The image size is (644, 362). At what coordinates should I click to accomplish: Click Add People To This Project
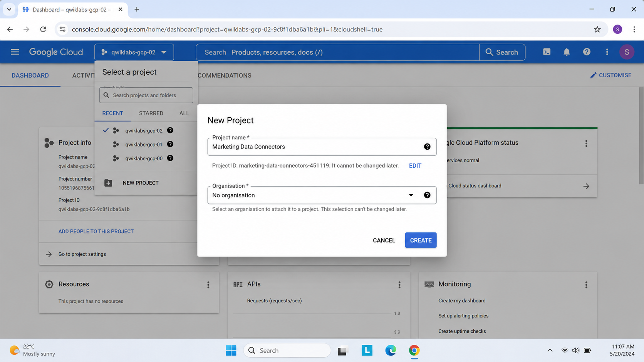coord(96,231)
